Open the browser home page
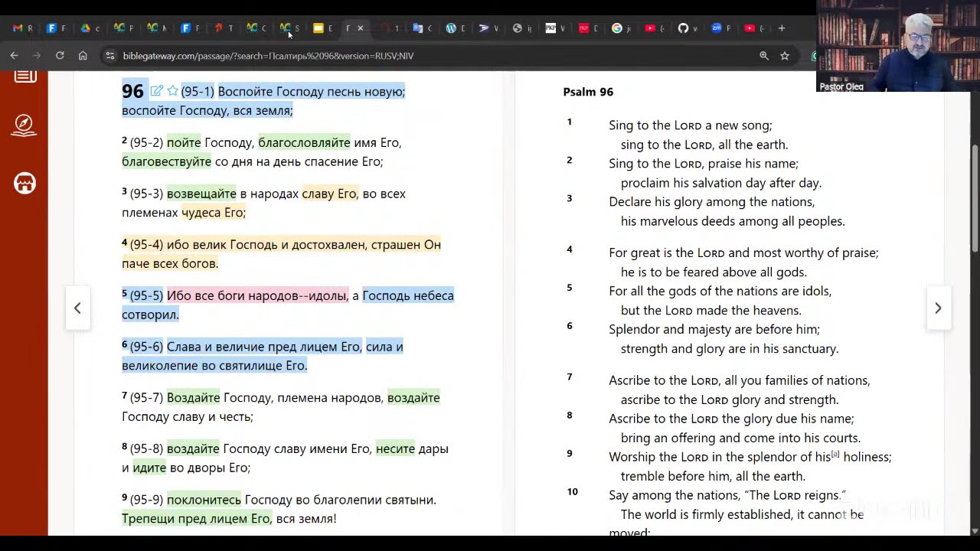Image resolution: width=980 pixels, height=551 pixels. pos(83,55)
